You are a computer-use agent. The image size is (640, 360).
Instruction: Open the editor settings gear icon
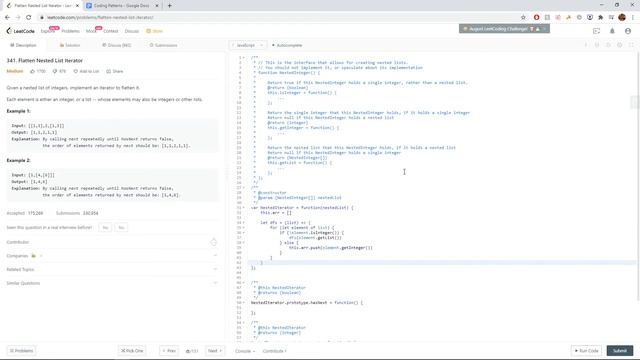[620, 45]
